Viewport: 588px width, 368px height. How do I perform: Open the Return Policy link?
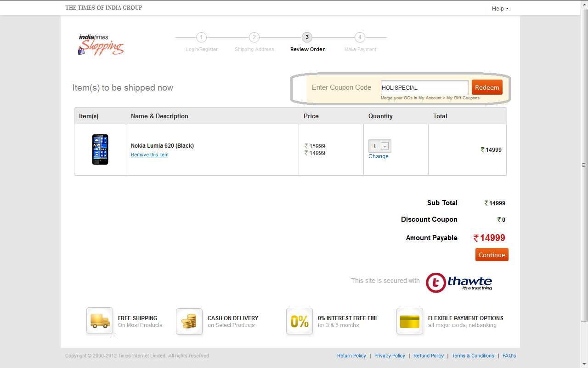pos(351,356)
